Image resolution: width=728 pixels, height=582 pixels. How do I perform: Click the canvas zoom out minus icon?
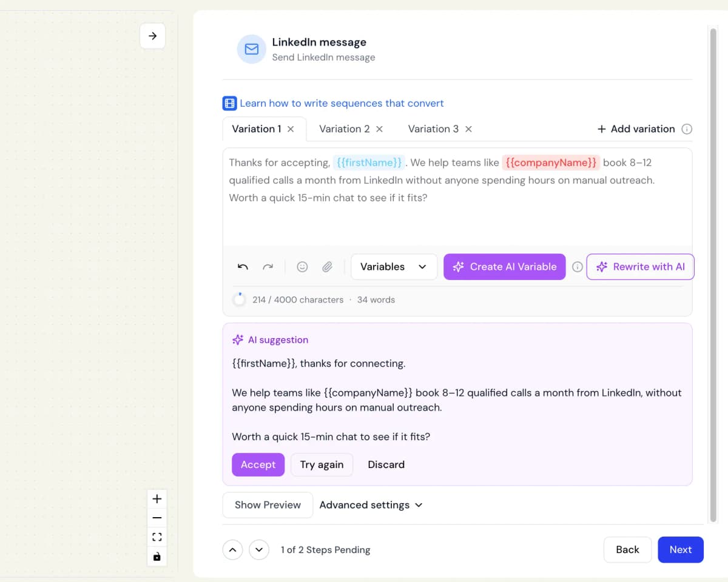(x=157, y=518)
